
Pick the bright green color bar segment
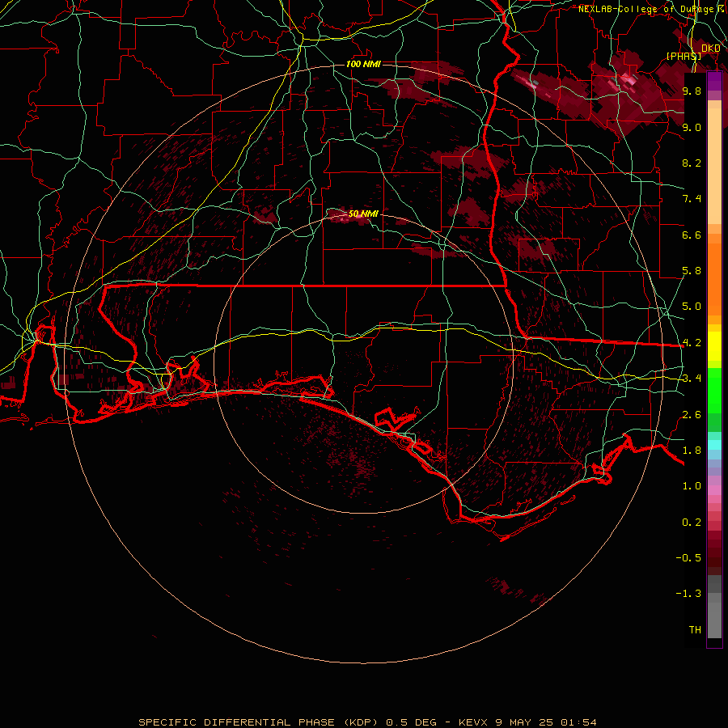point(714,390)
